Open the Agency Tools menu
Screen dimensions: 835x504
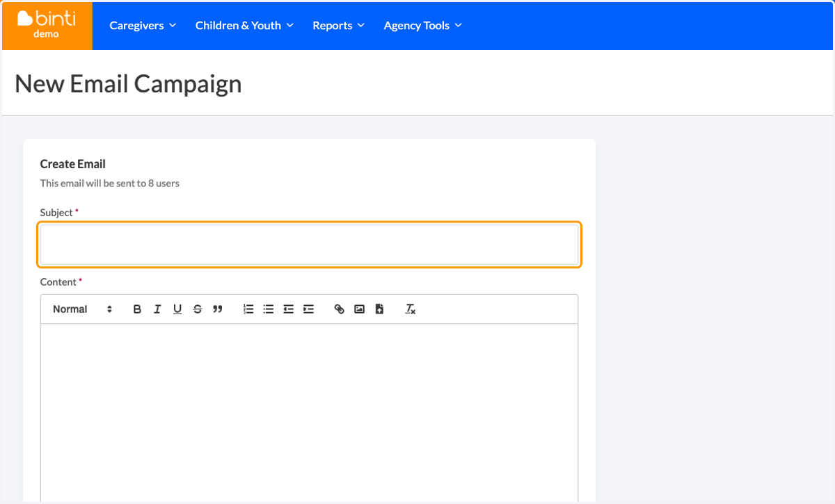[x=422, y=26]
